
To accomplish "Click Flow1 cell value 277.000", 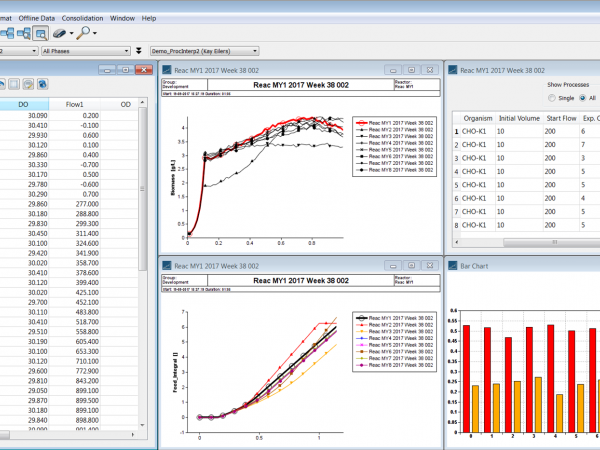I will coord(75,204).
